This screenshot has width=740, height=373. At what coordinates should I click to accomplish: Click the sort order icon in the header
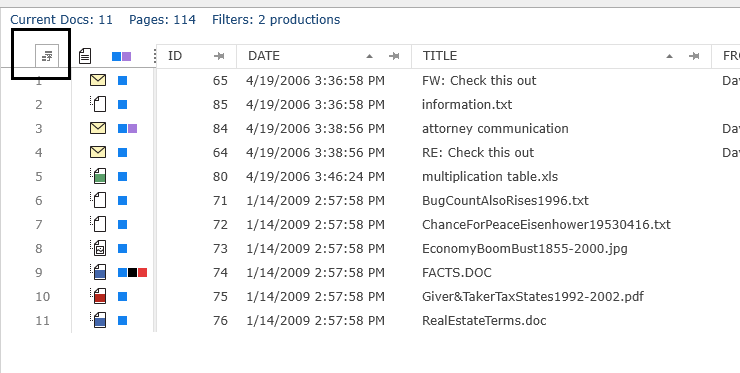coord(47,56)
